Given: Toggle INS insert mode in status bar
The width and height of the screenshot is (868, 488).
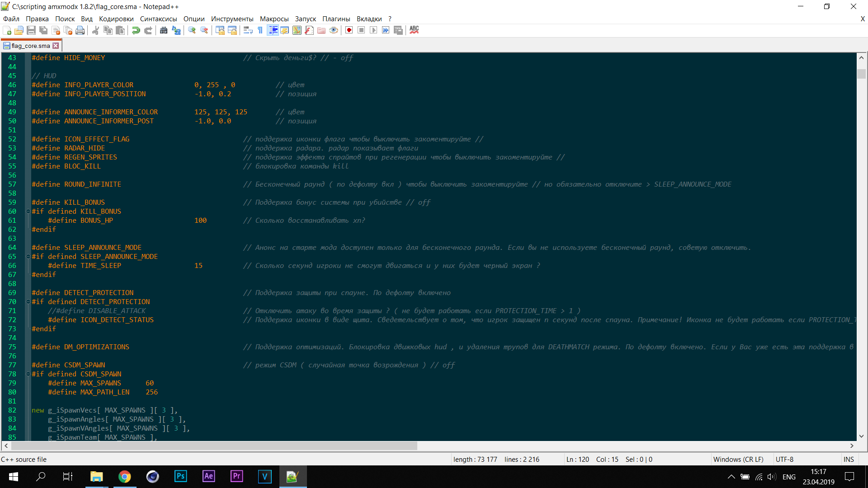Looking at the screenshot, I should click(849, 459).
